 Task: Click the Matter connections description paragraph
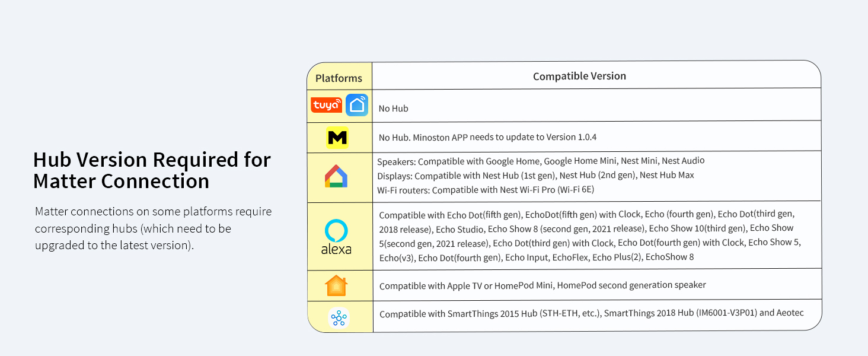(153, 228)
